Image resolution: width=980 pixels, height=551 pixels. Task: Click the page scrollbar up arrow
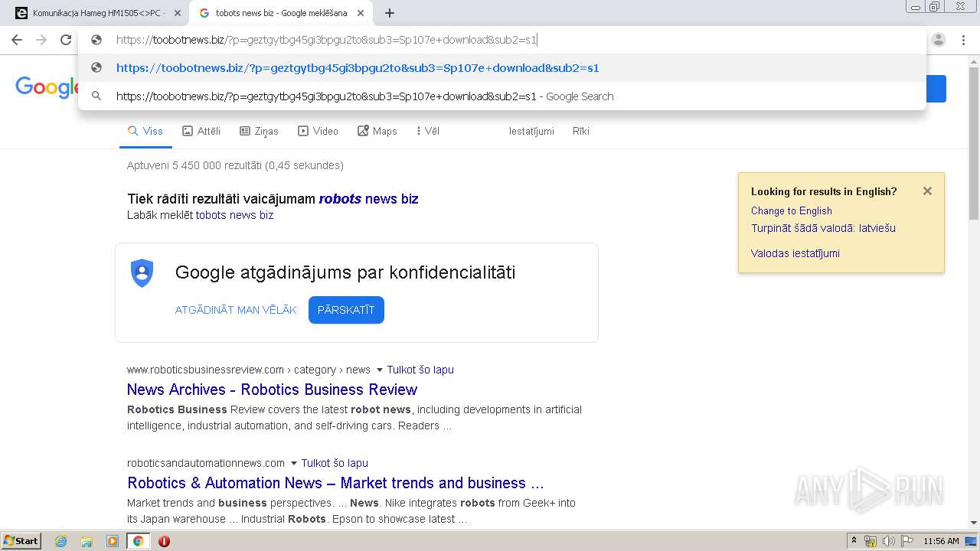pyautogui.click(x=974, y=60)
